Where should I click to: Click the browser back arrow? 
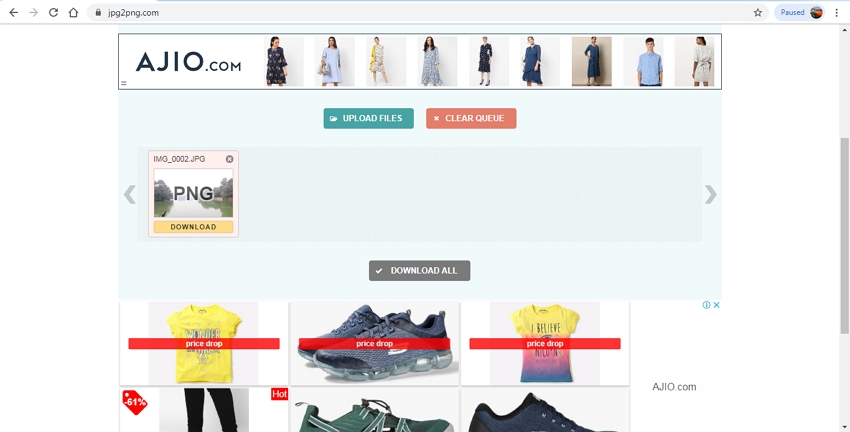pos(13,13)
